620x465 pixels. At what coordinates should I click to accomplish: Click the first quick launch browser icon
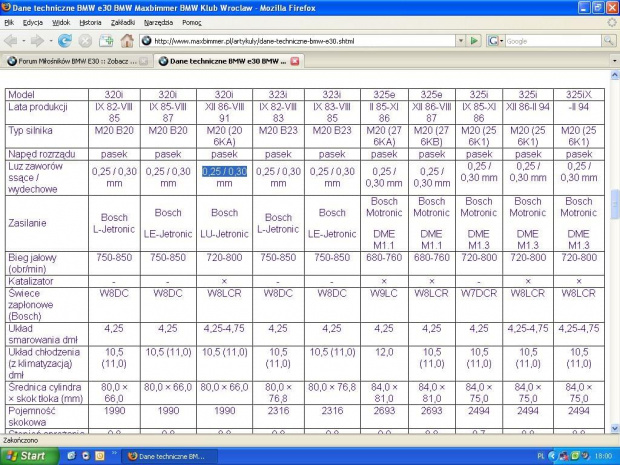click(72, 456)
